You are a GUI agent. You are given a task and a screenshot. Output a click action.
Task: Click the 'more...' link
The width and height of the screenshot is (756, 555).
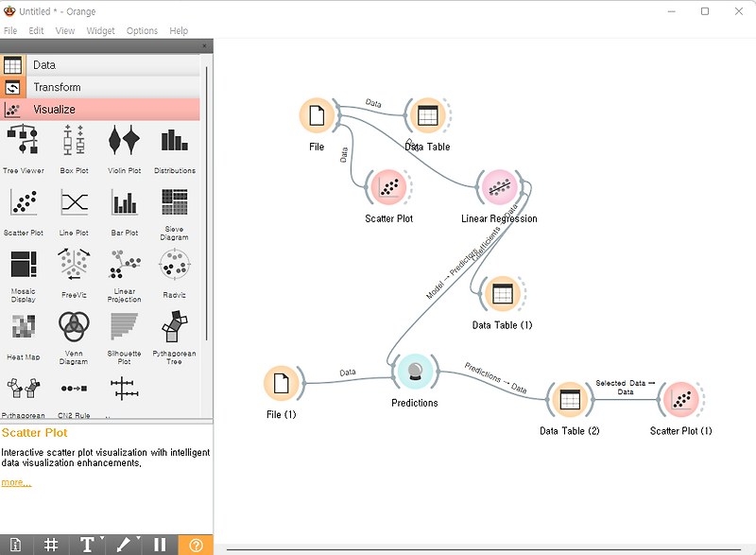pos(16,482)
